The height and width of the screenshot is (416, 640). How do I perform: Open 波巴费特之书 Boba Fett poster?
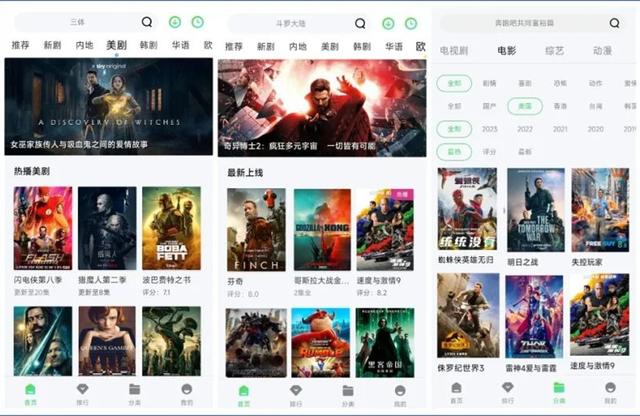[171, 228]
